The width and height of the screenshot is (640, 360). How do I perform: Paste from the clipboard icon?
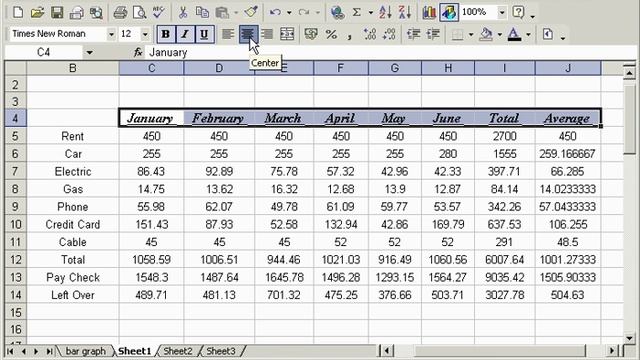[222, 12]
